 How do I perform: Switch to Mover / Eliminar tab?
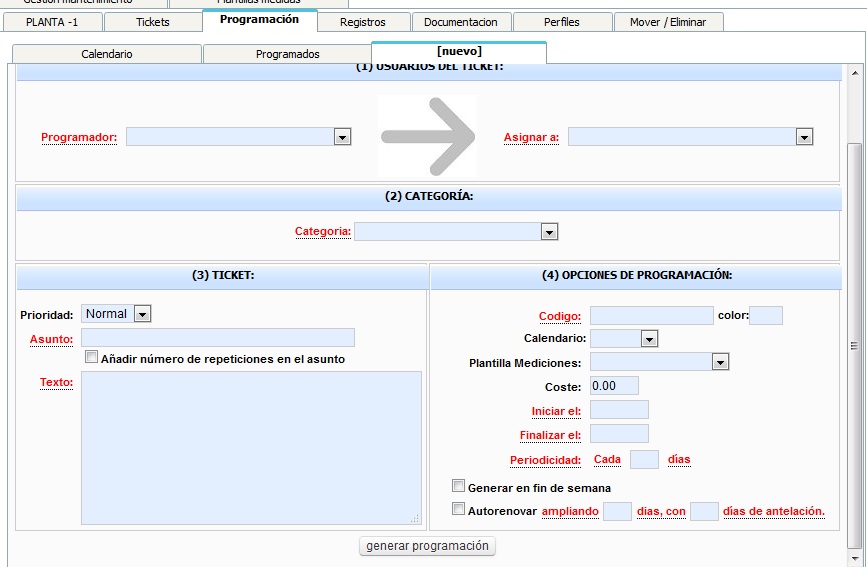pyautogui.click(x=668, y=22)
